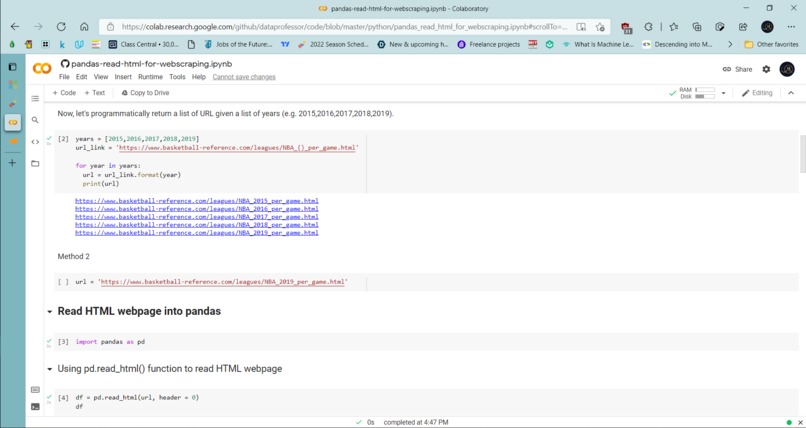
Task: Open Class Central bookmark
Action: pos(144,45)
